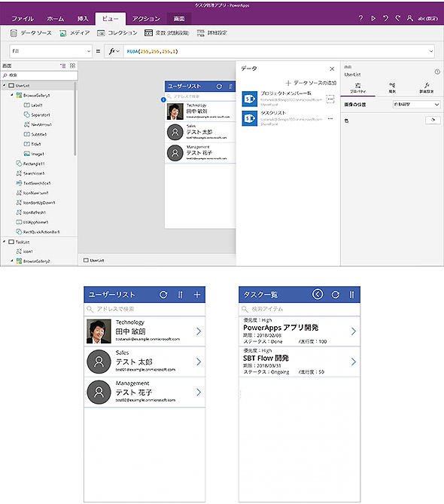Screen dimensions: 444x504
Task: Open the ホーム ribbon tab
Action: click(55, 19)
